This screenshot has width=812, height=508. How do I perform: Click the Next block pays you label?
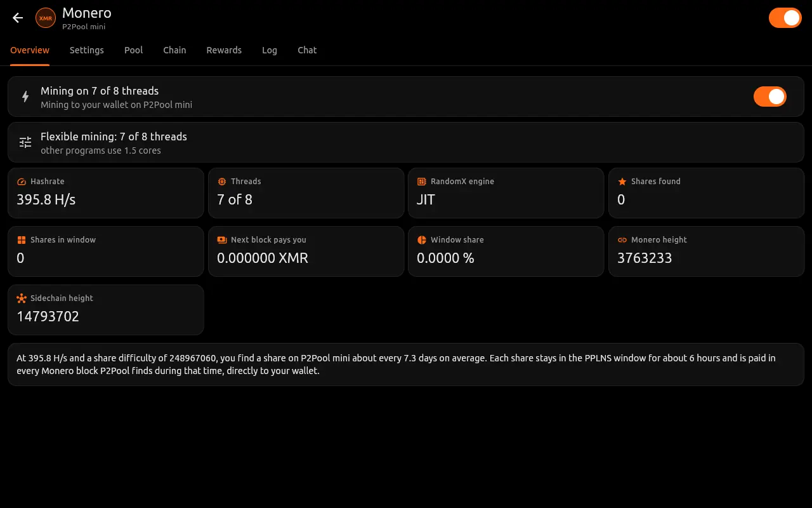click(268, 240)
